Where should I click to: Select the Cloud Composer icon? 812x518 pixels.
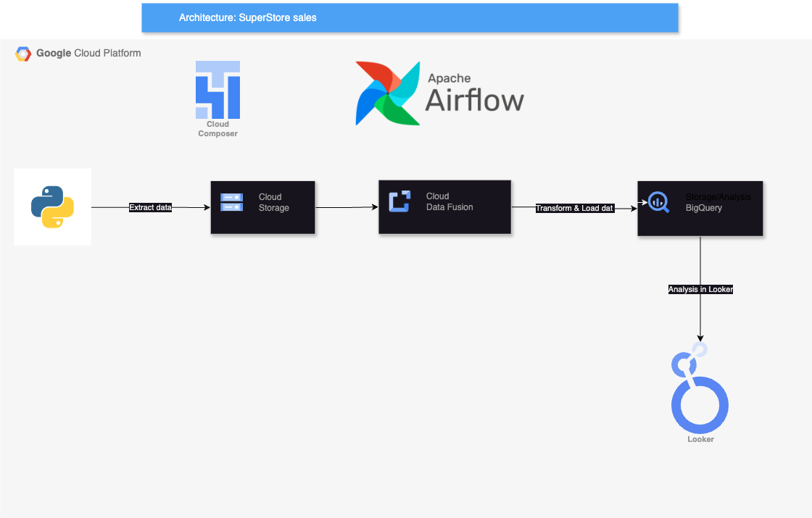click(217, 88)
